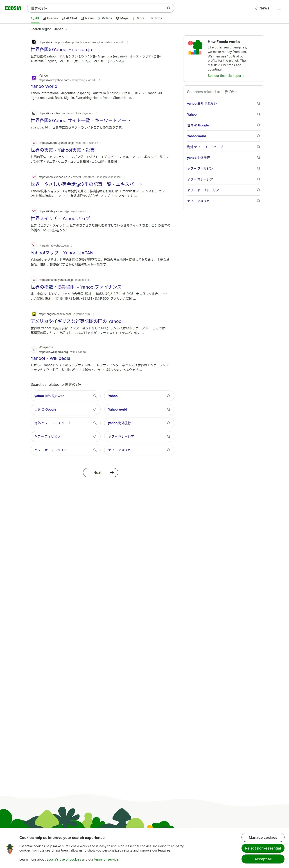Open more options for www.yahoo.com result
The height and width of the screenshot is (868, 289).
(x=99, y=80)
